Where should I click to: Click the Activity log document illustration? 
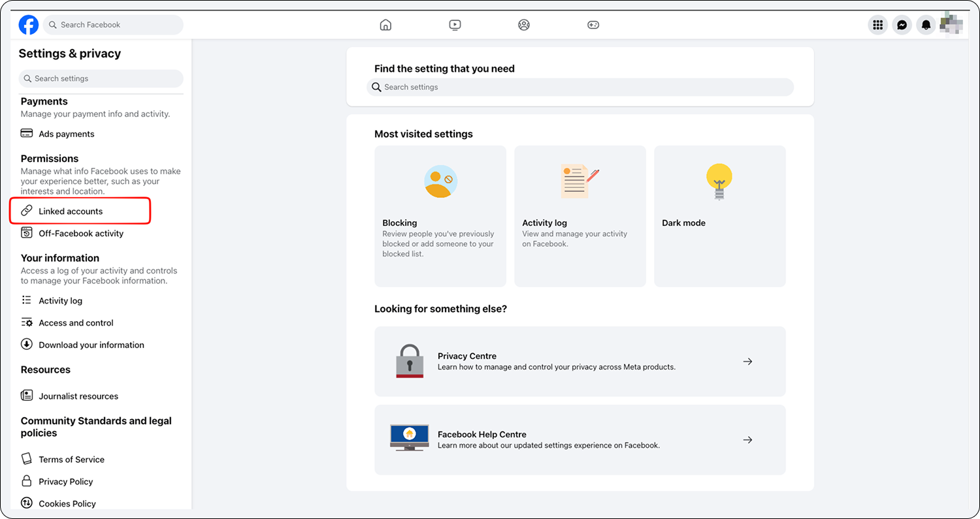580,181
